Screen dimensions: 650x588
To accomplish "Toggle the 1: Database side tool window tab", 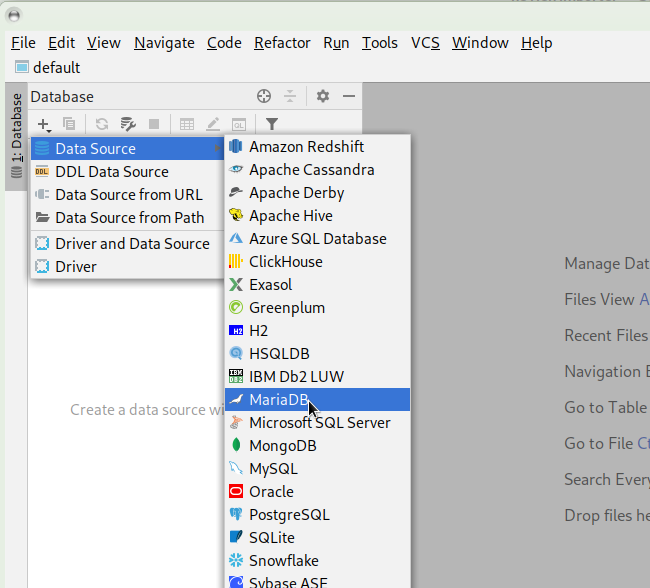I will pyautogui.click(x=16, y=138).
